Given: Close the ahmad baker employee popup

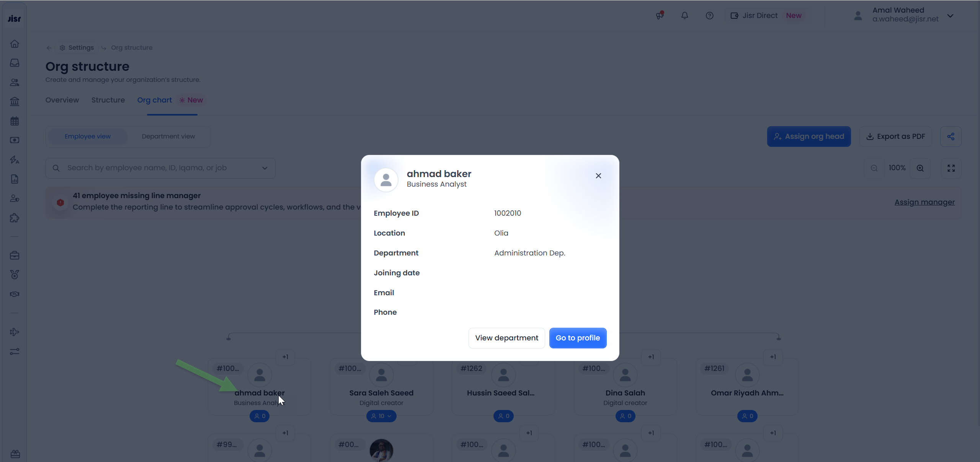Looking at the screenshot, I should (598, 176).
